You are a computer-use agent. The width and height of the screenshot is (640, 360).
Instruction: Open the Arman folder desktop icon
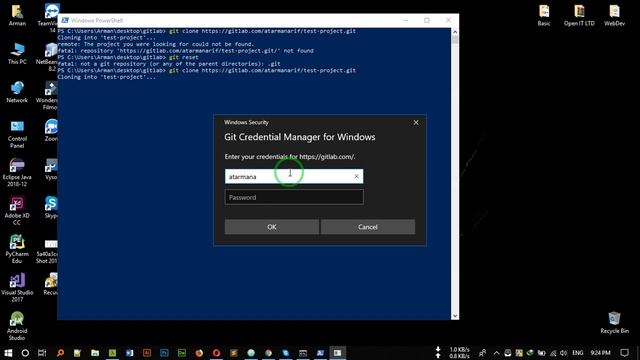point(17,15)
